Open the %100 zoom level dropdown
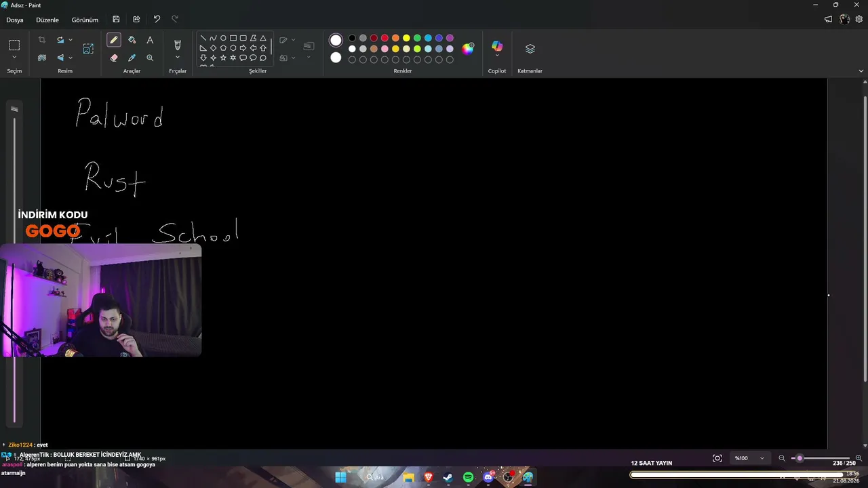 (x=749, y=458)
